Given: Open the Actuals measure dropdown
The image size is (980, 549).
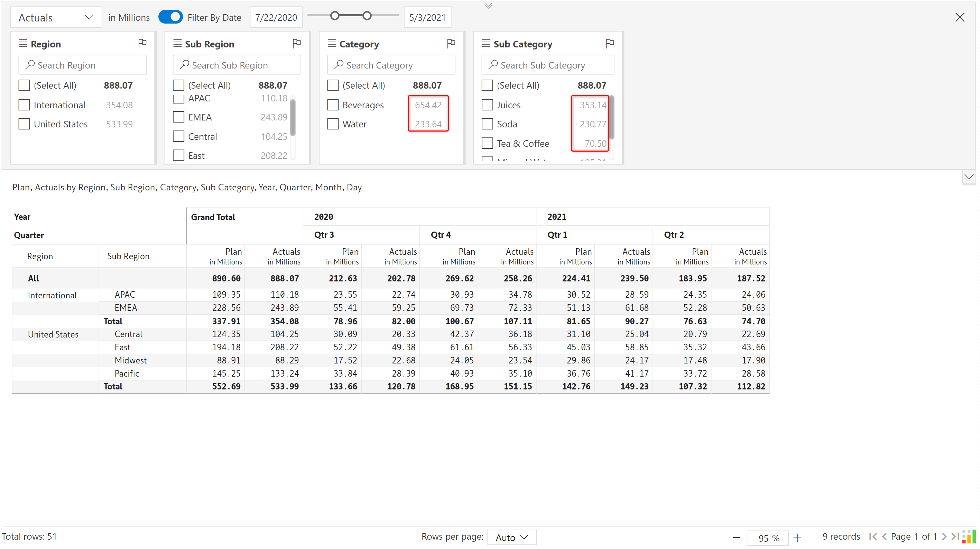Looking at the screenshot, I should tap(56, 18).
